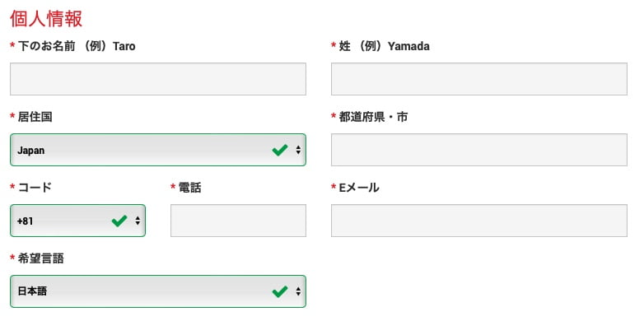Click the 下のお名前 (例) Taro label
Viewport: 644px width, 321px height.
(x=77, y=46)
